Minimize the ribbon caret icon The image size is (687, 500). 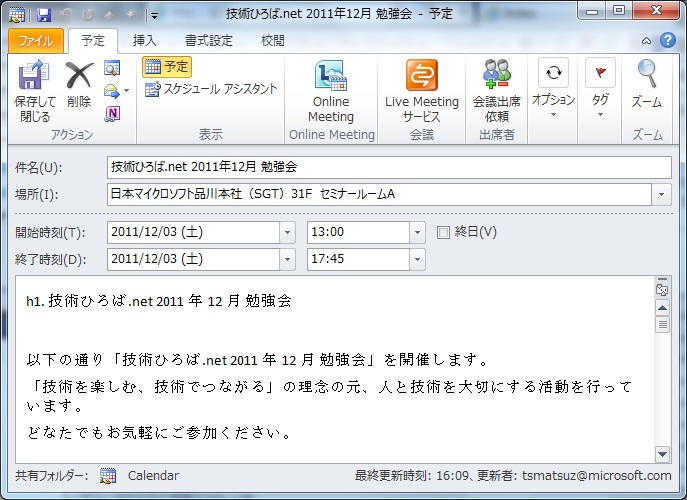[646, 41]
